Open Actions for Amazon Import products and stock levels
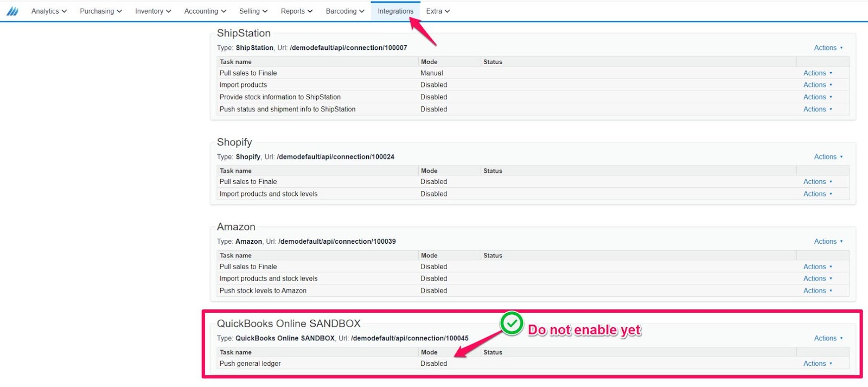The width and height of the screenshot is (868, 387). click(818, 278)
